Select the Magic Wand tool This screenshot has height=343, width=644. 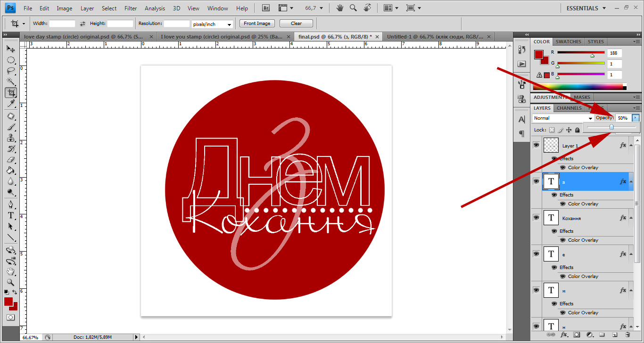[x=11, y=82]
